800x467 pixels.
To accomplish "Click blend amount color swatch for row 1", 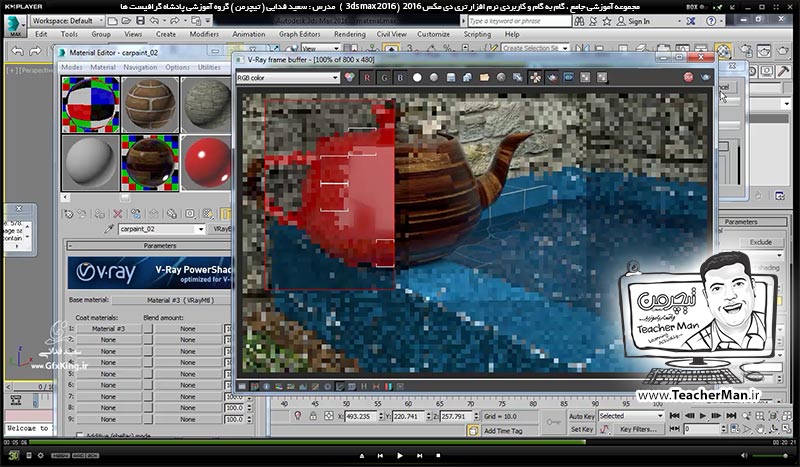I will click(x=148, y=329).
